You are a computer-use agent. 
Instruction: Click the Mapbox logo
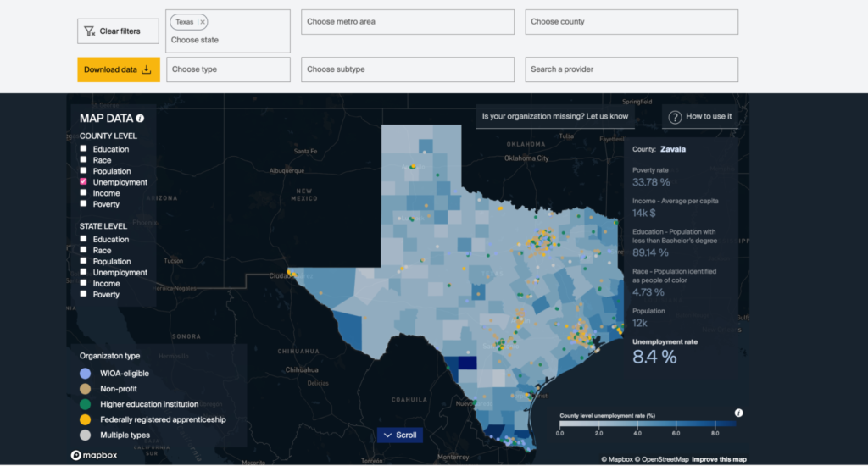[x=94, y=455]
